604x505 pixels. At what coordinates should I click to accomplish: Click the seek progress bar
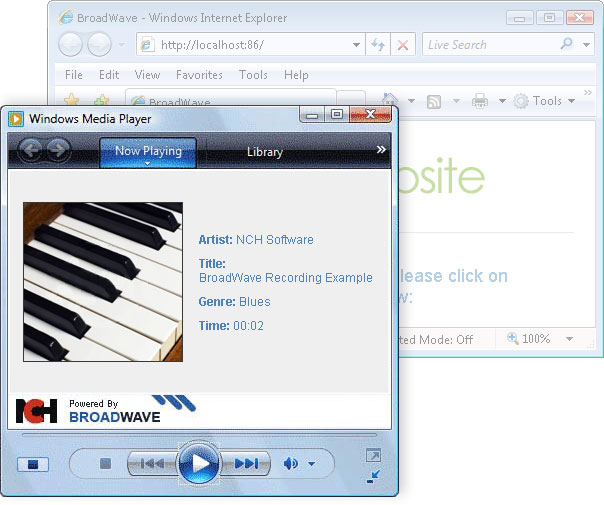point(199,435)
